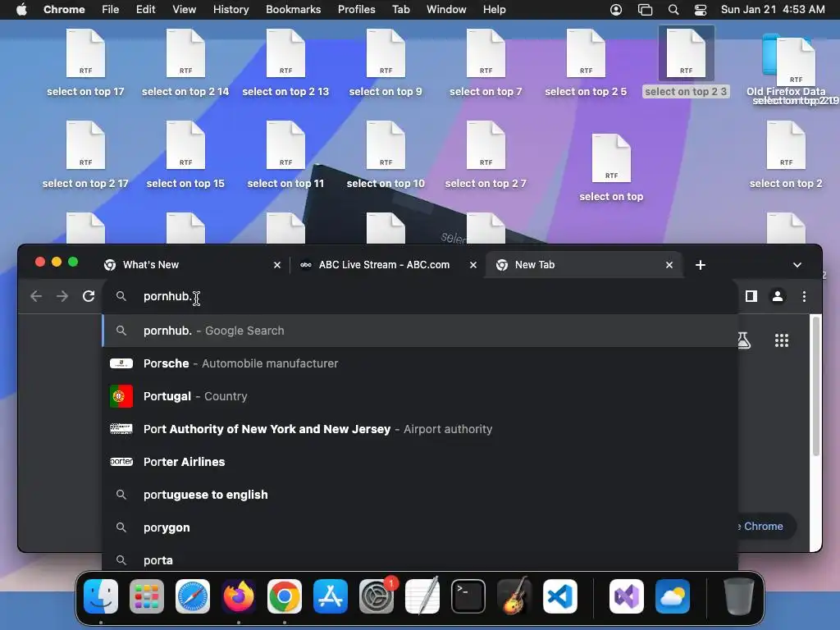Screen dimensions: 840x630
Task: Open the Tab menu in menu bar
Action: [400, 9]
